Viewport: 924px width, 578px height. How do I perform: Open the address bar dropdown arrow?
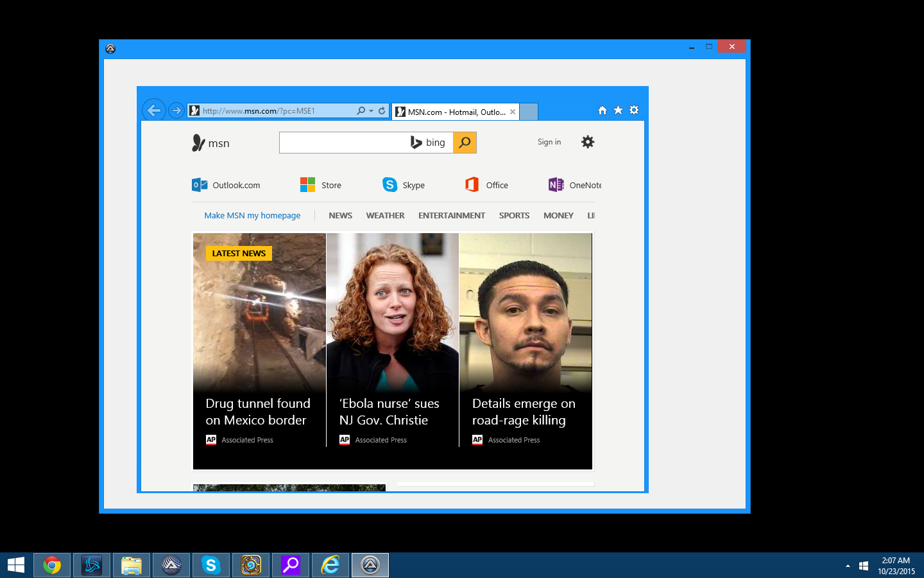pos(371,110)
